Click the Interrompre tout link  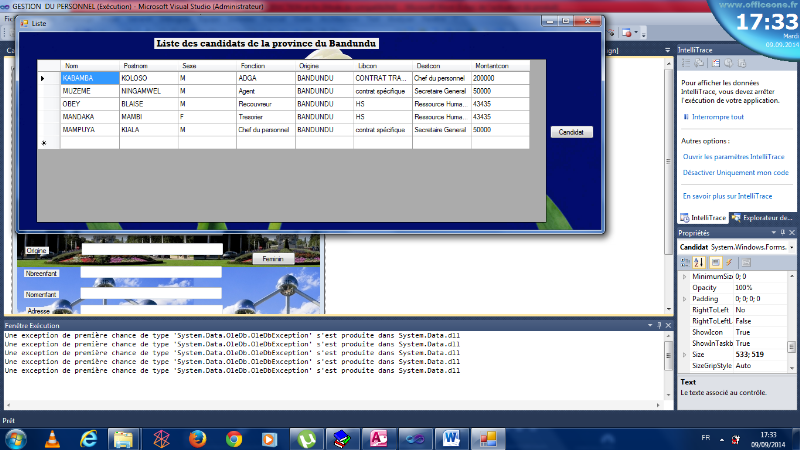click(717, 117)
